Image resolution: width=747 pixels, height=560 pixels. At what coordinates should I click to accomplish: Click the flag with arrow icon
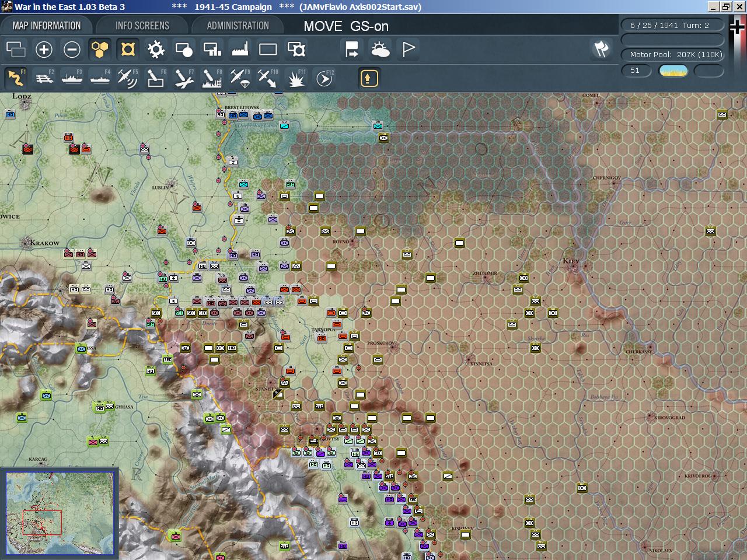point(352,50)
